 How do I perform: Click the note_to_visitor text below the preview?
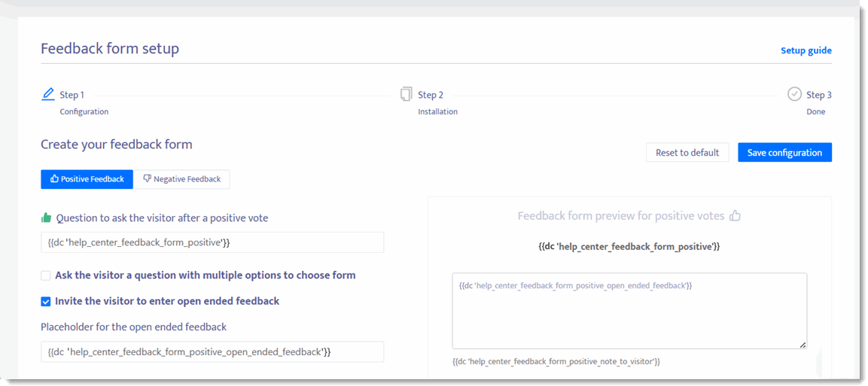point(556,362)
